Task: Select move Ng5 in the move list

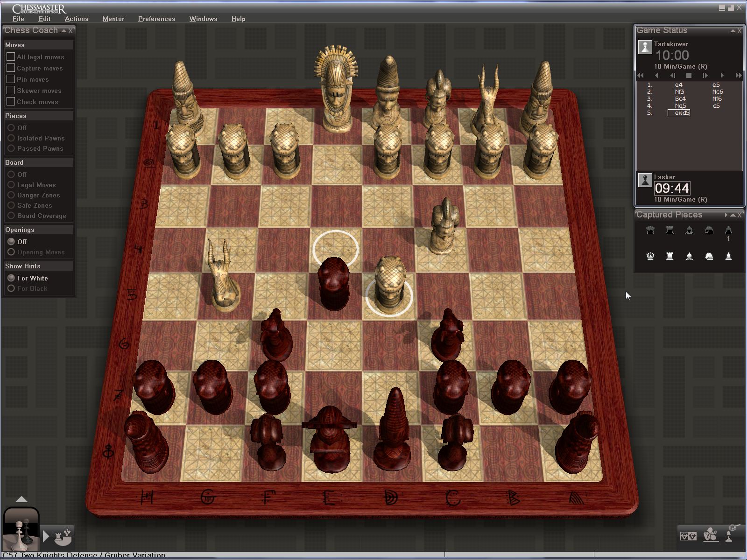Action: coord(680,105)
